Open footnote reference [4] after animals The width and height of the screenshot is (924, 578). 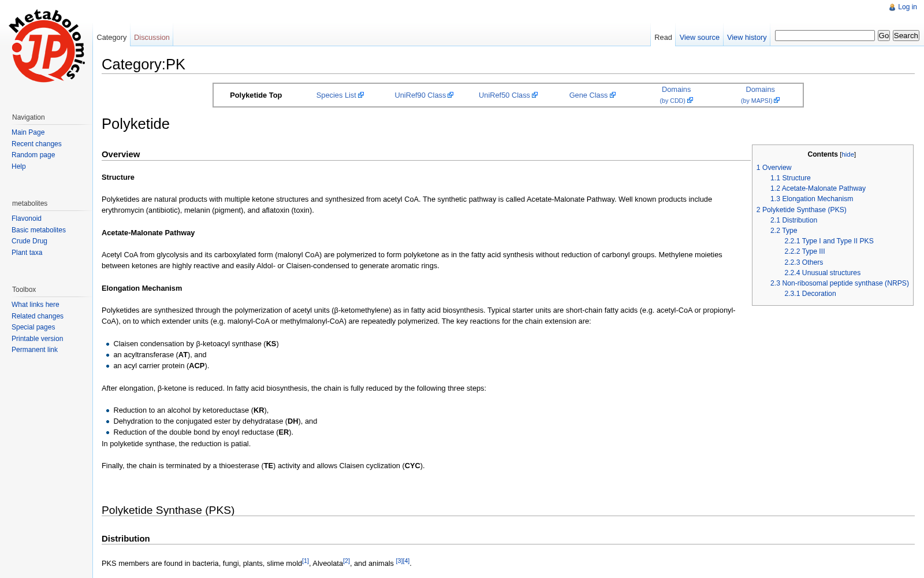click(406, 561)
